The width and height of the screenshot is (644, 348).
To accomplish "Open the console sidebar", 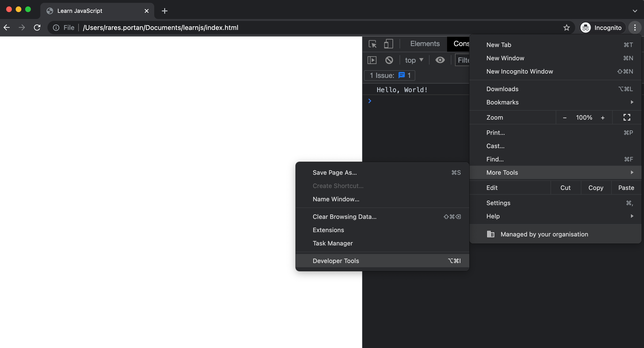I will click(x=372, y=60).
